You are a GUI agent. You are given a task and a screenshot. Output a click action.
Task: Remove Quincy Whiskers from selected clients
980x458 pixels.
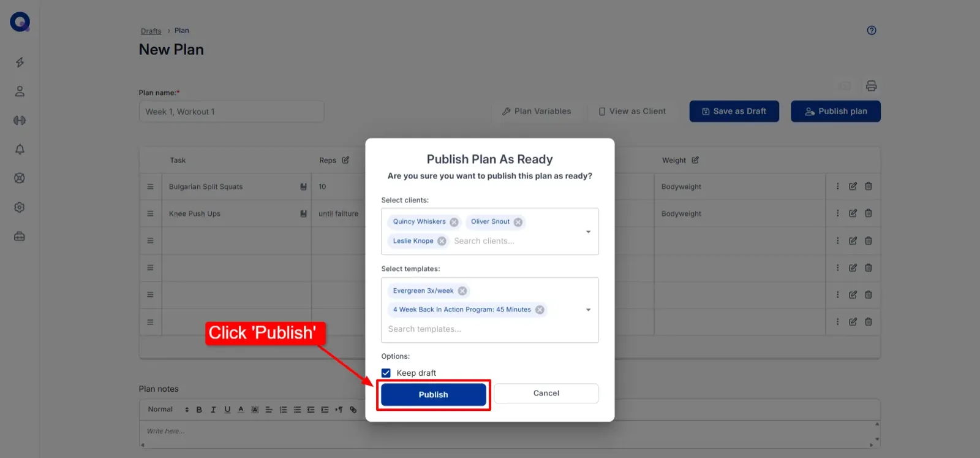coord(454,222)
